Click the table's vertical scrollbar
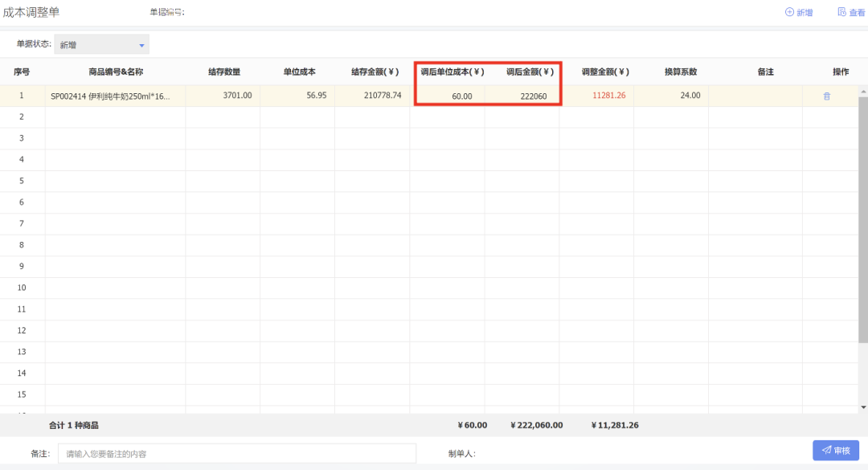Viewport: 868px width, 470px height. [862, 217]
